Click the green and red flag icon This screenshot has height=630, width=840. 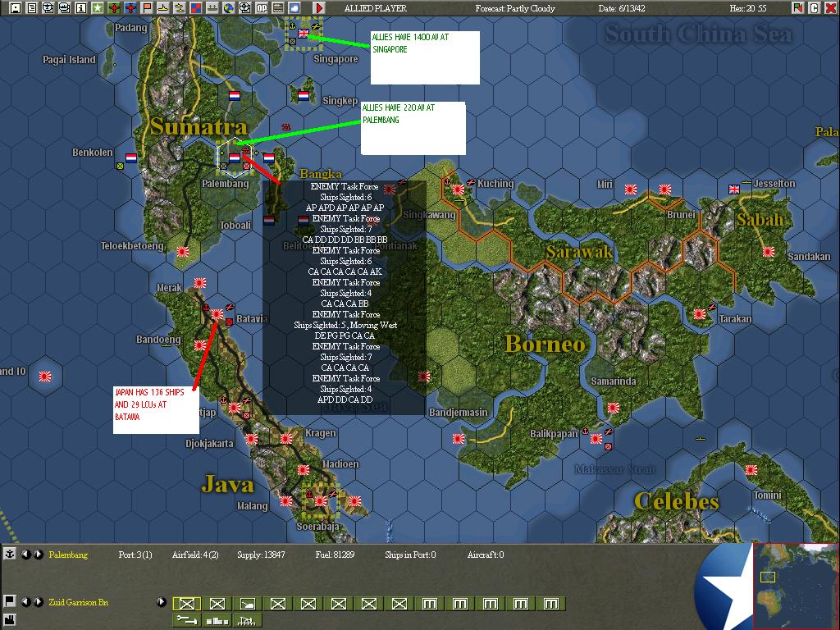coord(798,8)
